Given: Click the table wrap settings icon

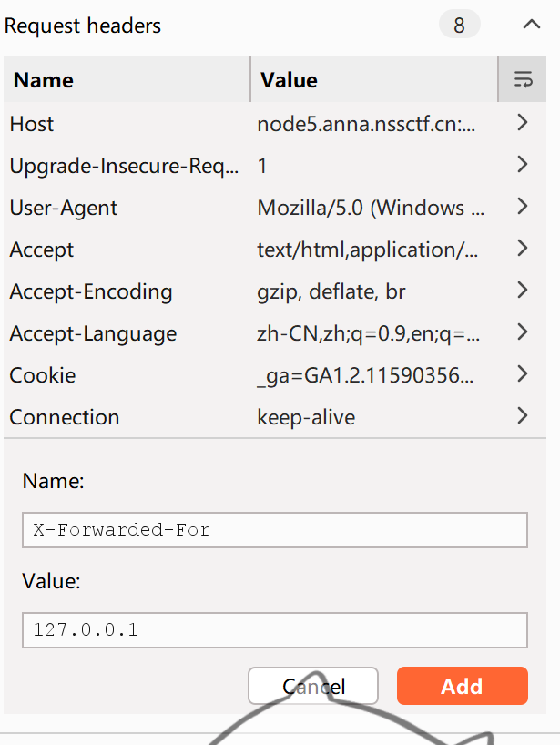Looking at the screenshot, I should (x=523, y=80).
